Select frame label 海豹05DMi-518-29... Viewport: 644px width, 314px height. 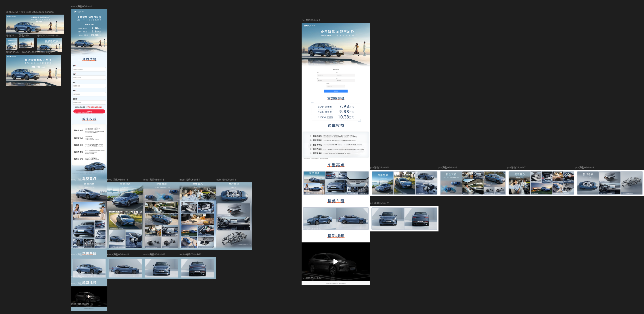(49, 36)
